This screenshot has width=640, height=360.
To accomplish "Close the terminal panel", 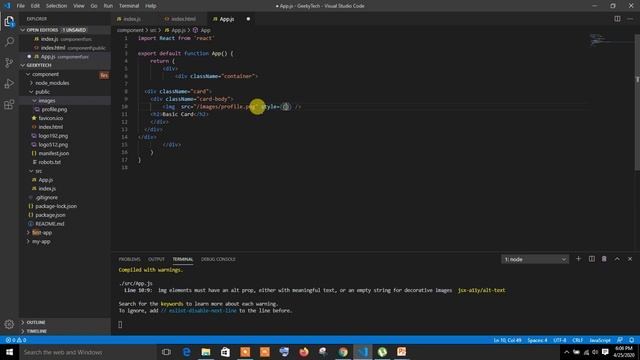I will click(630, 259).
